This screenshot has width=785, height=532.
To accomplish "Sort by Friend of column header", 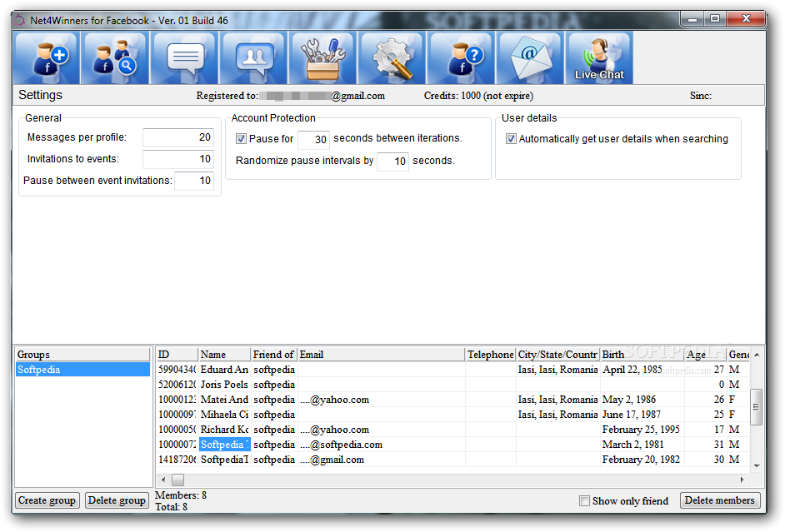I will point(274,355).
